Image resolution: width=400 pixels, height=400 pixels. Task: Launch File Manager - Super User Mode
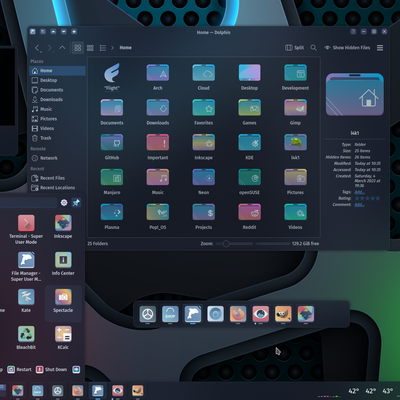(26, 266)
